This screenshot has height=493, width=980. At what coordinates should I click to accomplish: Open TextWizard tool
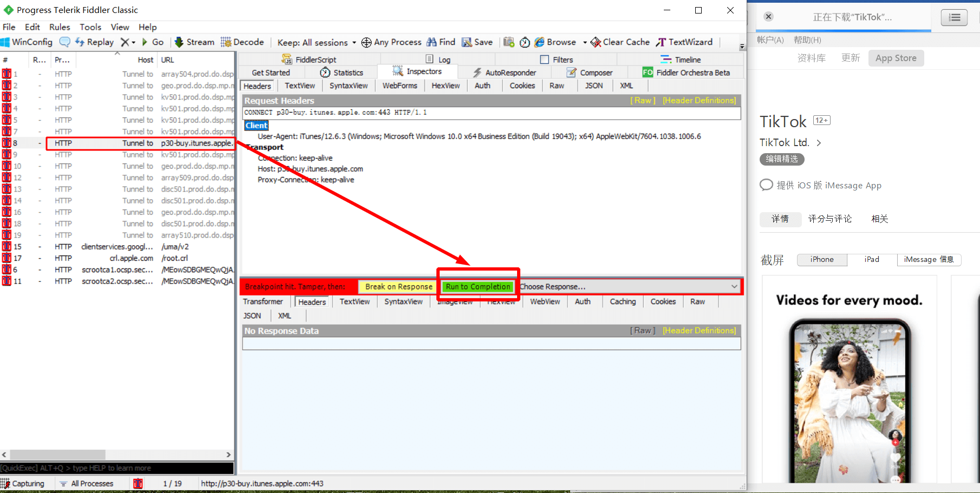click(x=684, y=42)
